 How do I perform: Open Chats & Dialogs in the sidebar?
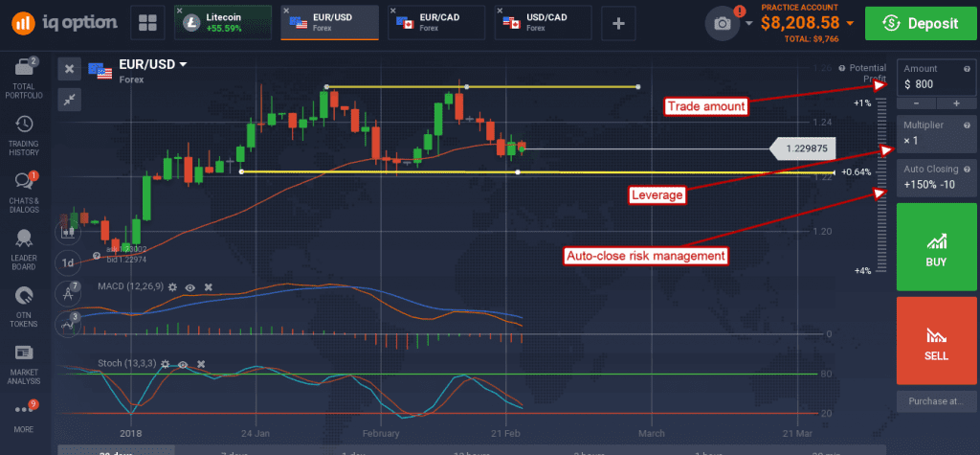coord(24,193)
